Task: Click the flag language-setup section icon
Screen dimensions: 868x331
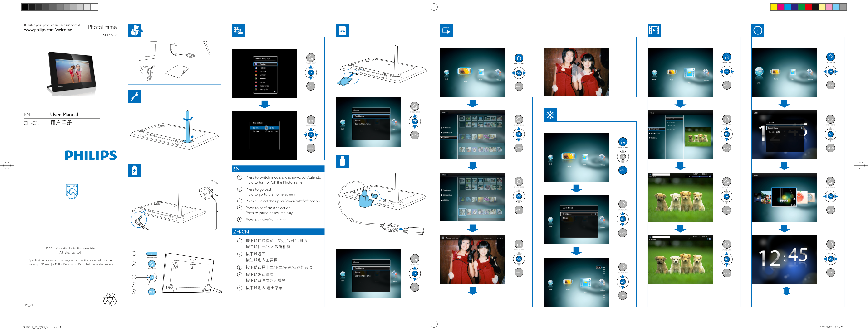Action: click(x=238, y=30)
